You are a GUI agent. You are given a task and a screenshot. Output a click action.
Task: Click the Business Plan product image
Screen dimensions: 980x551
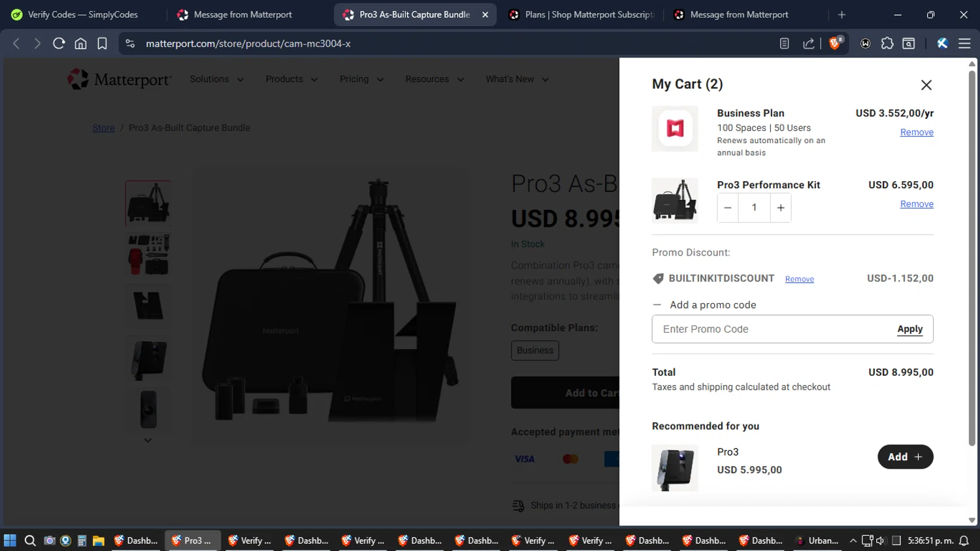tap(675, 129)
